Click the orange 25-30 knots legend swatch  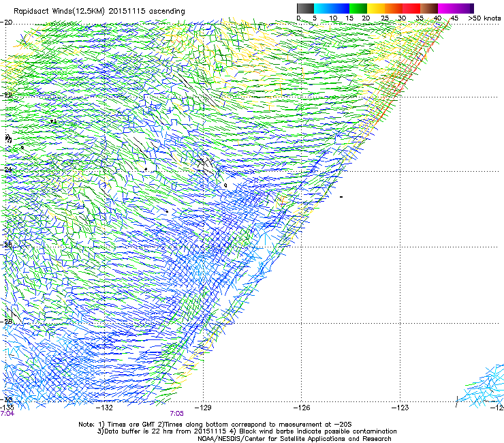(x=394, y=8)
